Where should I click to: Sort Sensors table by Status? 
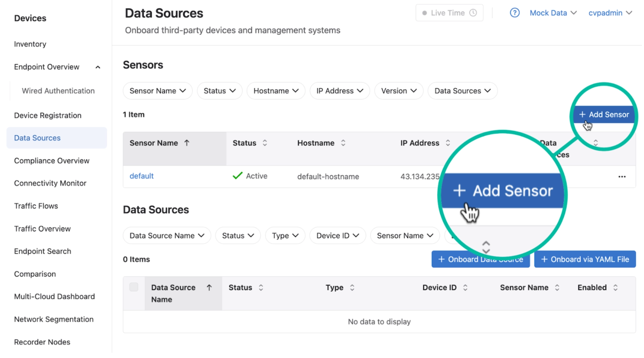click(265, 143)
